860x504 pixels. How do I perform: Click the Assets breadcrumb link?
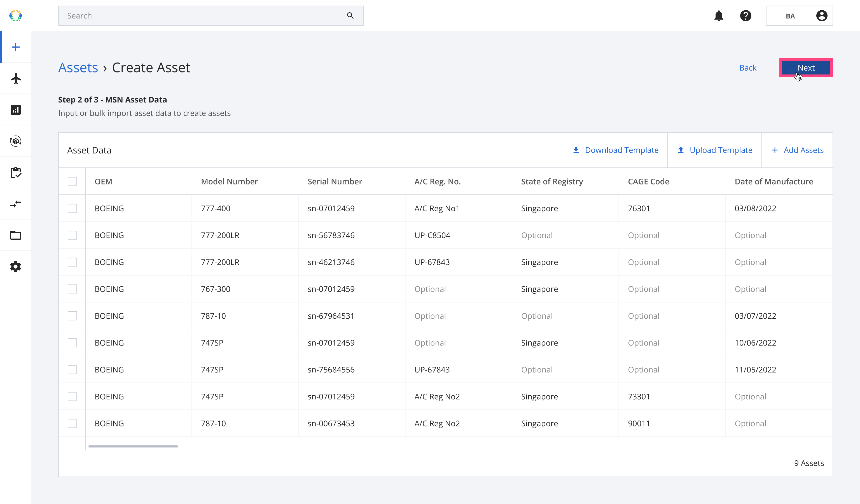pos(77,67)
